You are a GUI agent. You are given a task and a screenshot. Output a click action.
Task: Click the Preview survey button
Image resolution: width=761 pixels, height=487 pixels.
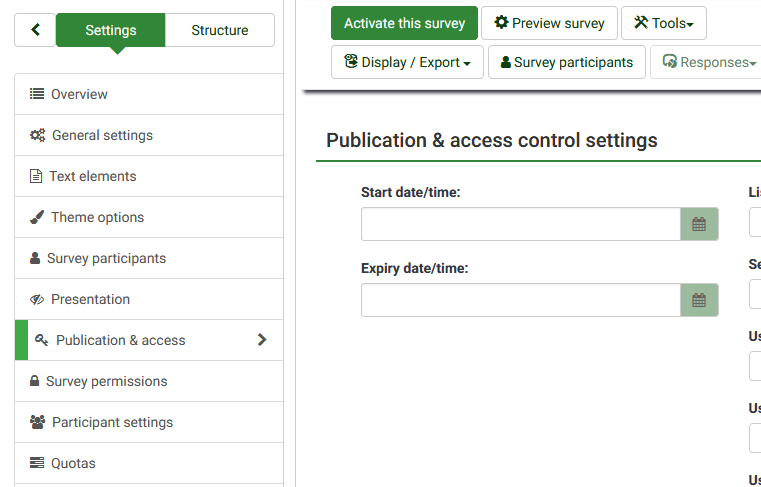pyautogui.click(x=548, y=23)
